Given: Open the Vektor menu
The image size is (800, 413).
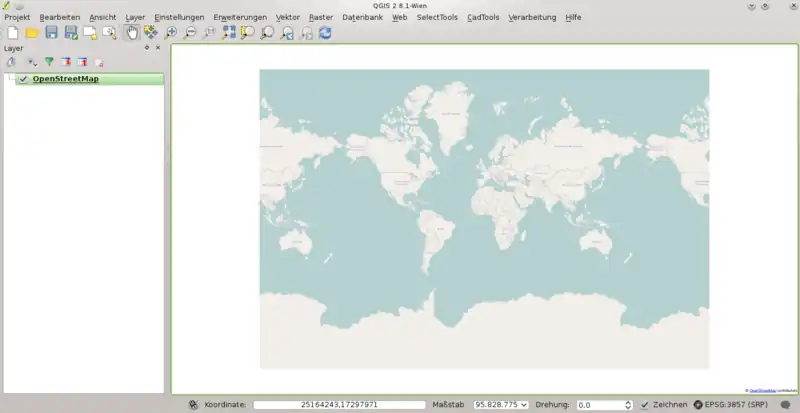Looking at the screenshot, I should point(288,17).
